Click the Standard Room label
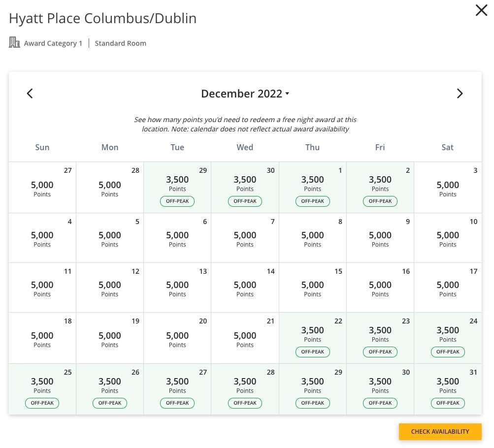This screenshot has width=494, height=448. pos(121,43)
